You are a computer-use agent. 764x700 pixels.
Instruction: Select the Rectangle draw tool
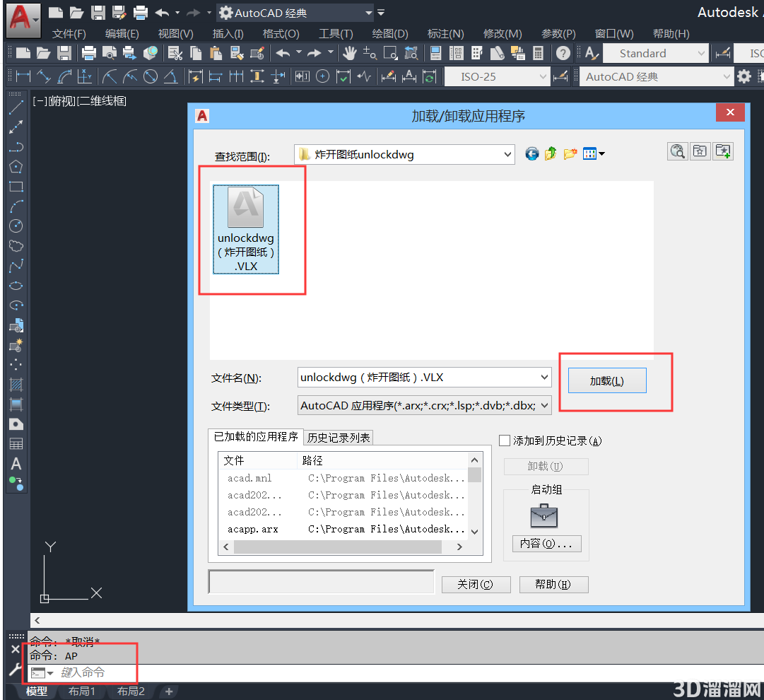[16, 187]
